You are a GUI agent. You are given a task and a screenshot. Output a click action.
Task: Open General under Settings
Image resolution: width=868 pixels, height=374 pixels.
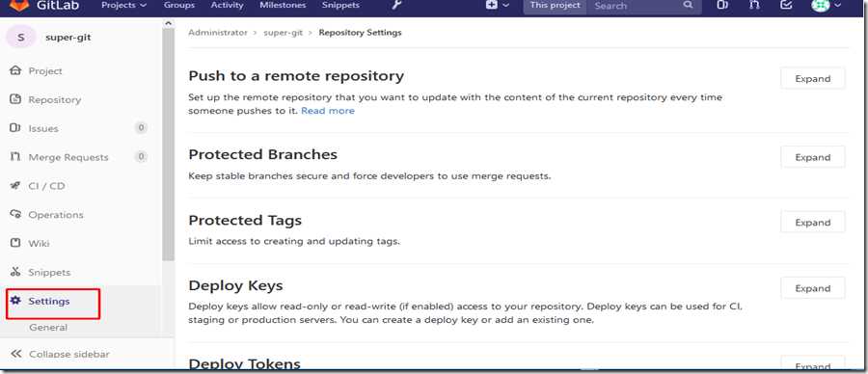[x=48, y=327]
